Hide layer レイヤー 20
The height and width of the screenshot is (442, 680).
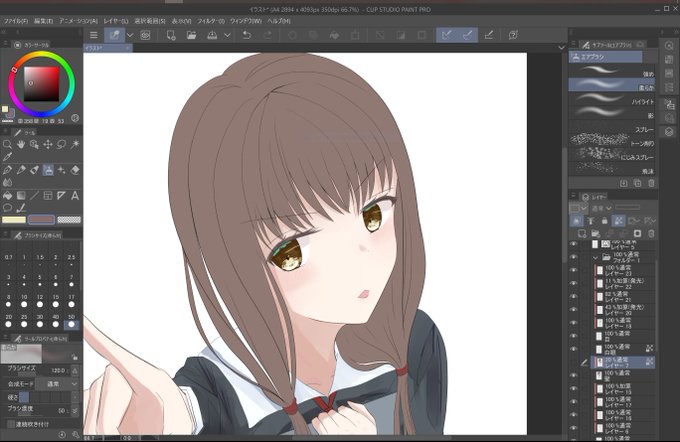pyautogui.click(x=574, y=310)
